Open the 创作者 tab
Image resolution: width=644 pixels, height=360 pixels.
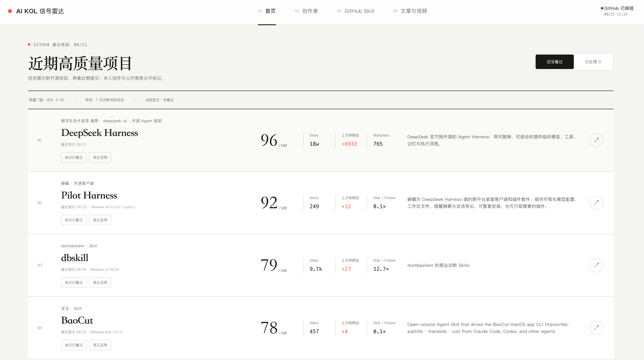pos(306,11)
